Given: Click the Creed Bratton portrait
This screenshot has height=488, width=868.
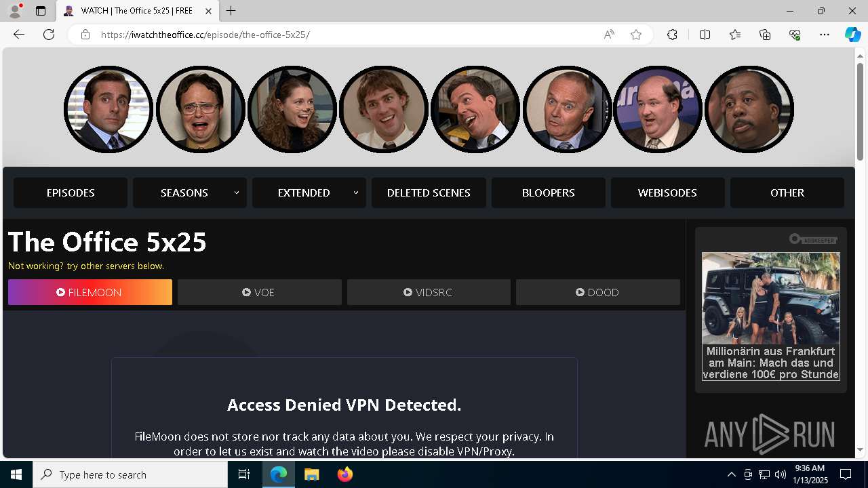Looking at the screenshot, I should coord(567,109).
